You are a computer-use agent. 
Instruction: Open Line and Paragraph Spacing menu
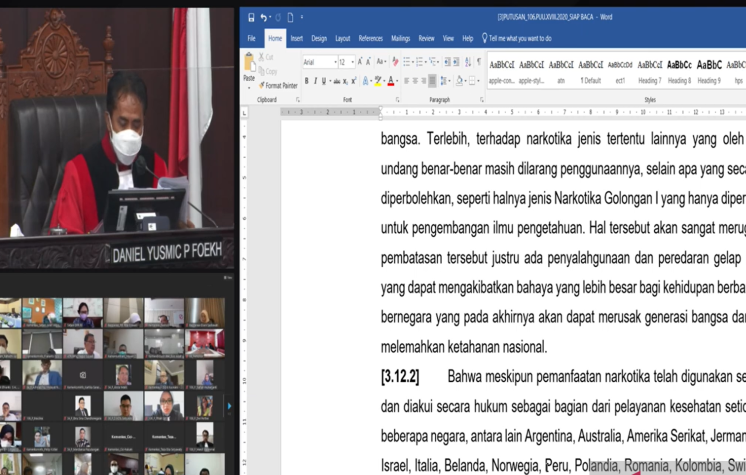[x=444, y=81]
